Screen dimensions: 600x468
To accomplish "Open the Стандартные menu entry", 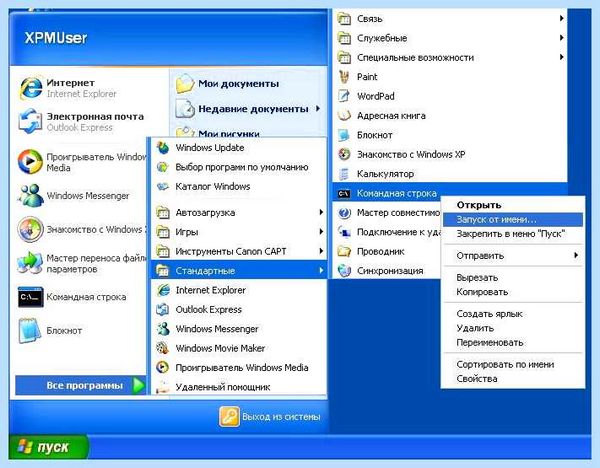I will coord(239,271).
